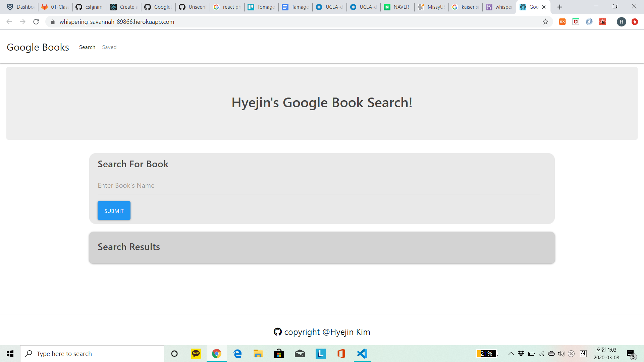Click the Dropbox tray icon
This screenshot has width=644, height=362.
coord(521,354)
